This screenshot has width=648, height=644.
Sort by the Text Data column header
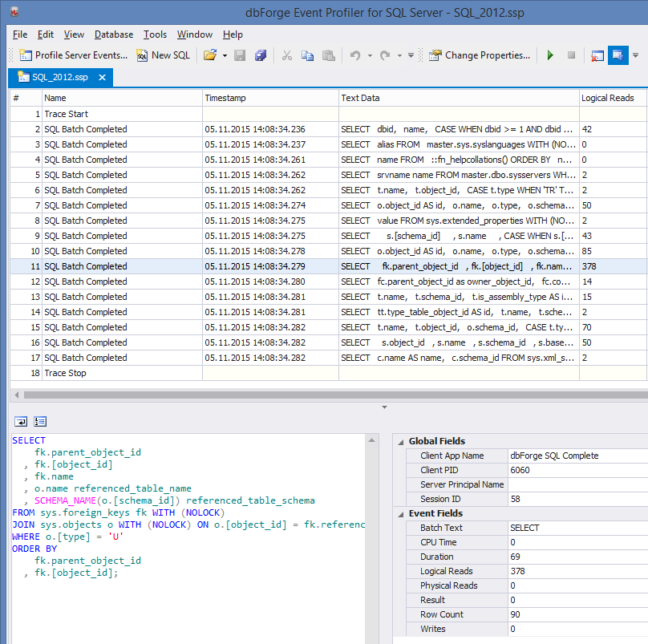coord(459,98)
